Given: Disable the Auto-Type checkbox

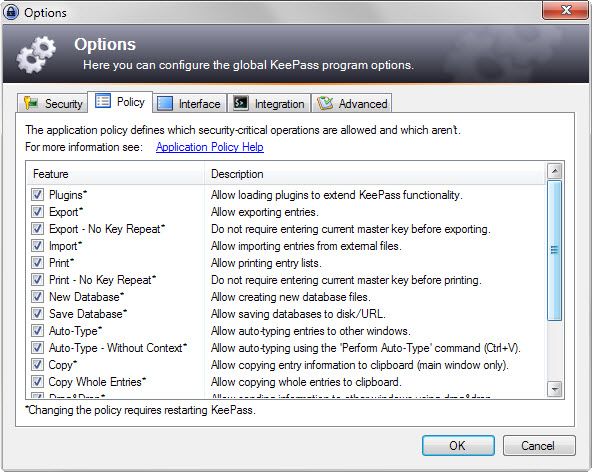Looking at the screenshot, I should point(37,330).
